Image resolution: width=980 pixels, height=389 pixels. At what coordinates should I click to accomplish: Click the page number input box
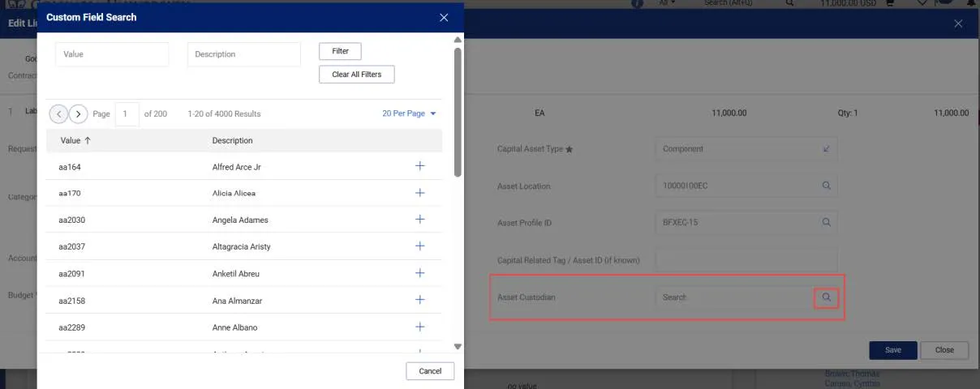[127, 114]
